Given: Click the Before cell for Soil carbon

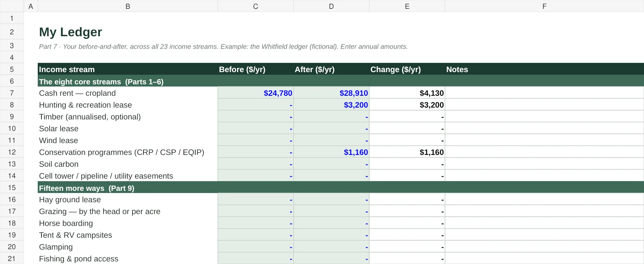Looking at the screenshot, I should [256, 164].
